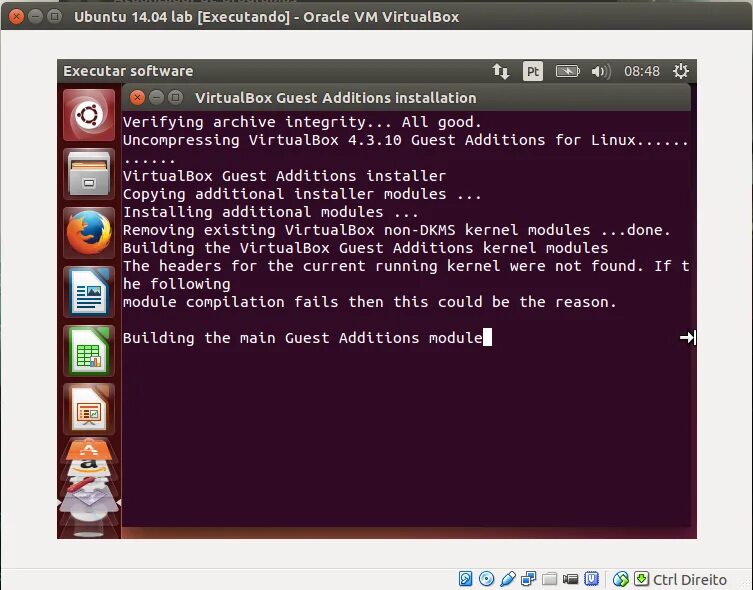Minimize the Guest Additions installation terminal
The height and width of the screenshot is (590, 753).
(156, 97)
